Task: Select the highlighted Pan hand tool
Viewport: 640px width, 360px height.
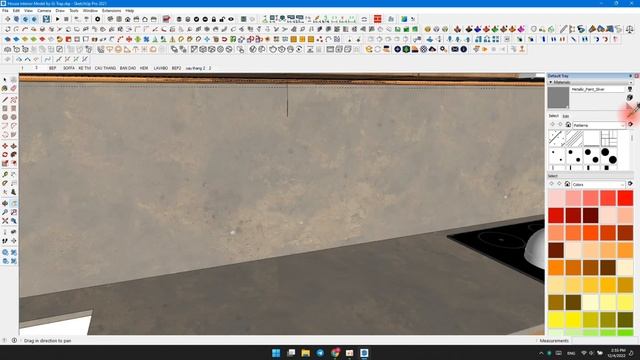Action: click(x=13, y=203)
